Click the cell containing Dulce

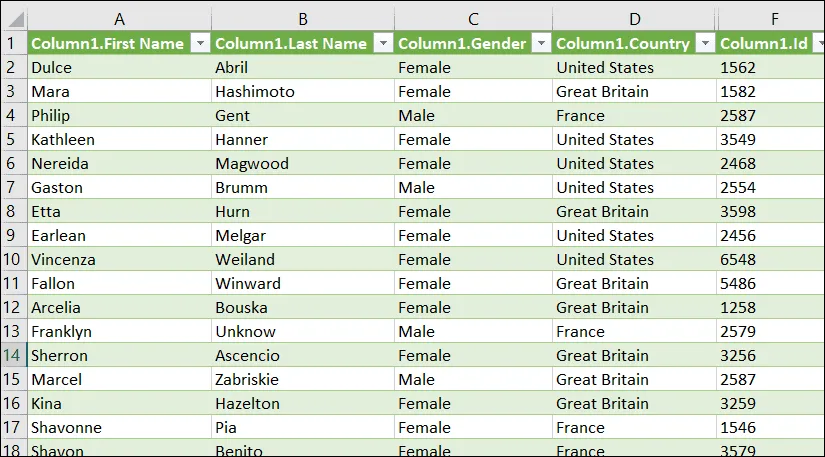pyautogui.click(x=119, y=67)
